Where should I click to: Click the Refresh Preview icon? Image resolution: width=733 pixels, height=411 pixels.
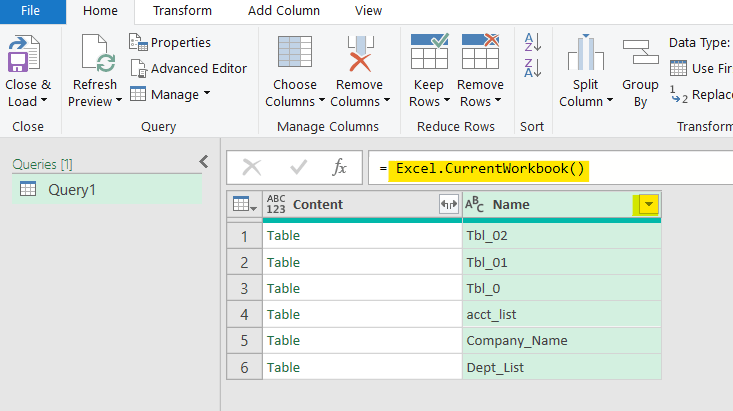(97, 53)
